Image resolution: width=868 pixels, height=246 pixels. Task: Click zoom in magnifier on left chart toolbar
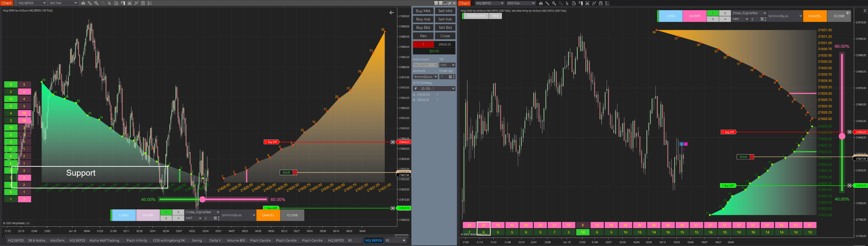(96, 3)
